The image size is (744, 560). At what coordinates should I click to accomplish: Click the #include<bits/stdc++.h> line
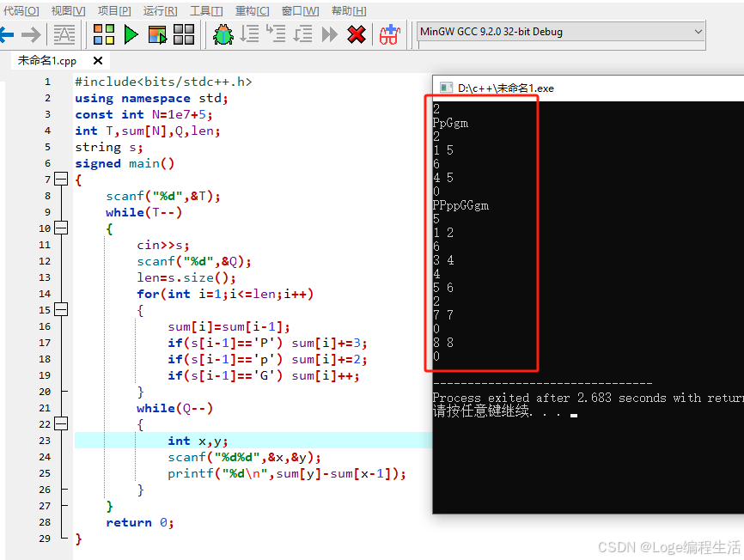[163, 82]
